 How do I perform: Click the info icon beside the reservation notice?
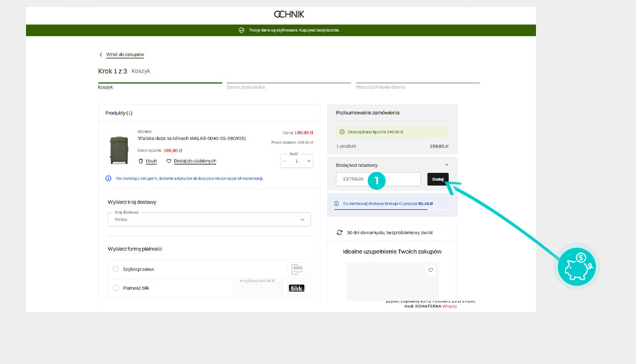108,179
